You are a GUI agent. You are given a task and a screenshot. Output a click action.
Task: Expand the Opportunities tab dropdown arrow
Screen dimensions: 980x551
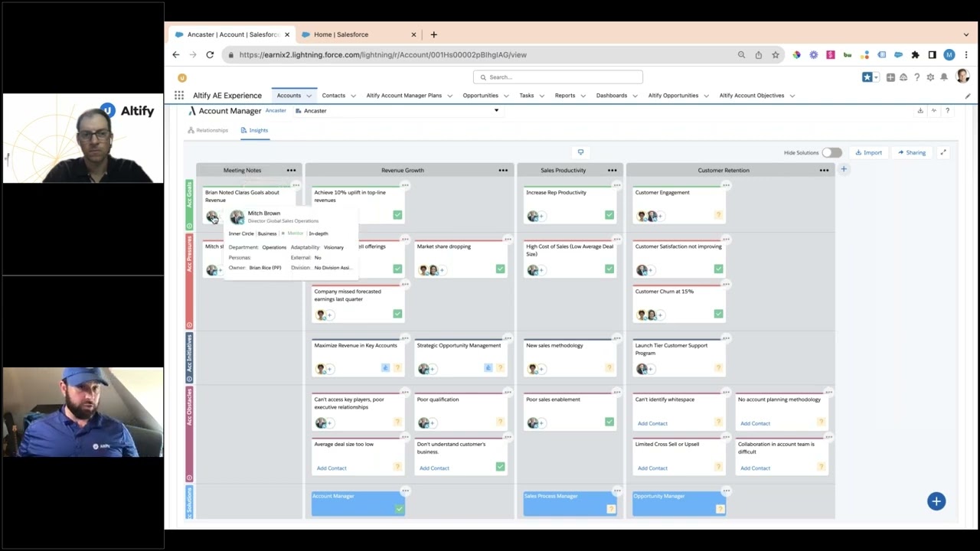point(507,96)
